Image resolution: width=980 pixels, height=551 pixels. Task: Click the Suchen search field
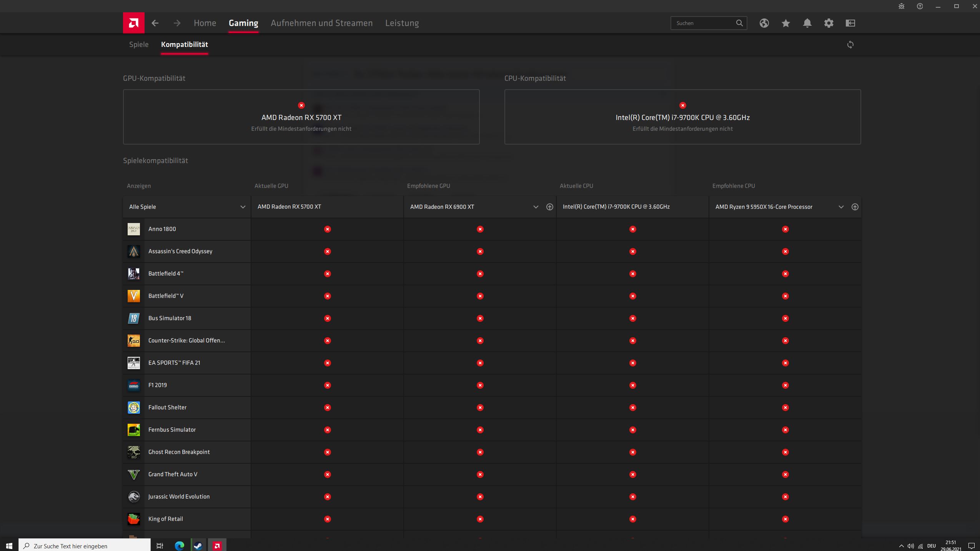coord(704,23)
